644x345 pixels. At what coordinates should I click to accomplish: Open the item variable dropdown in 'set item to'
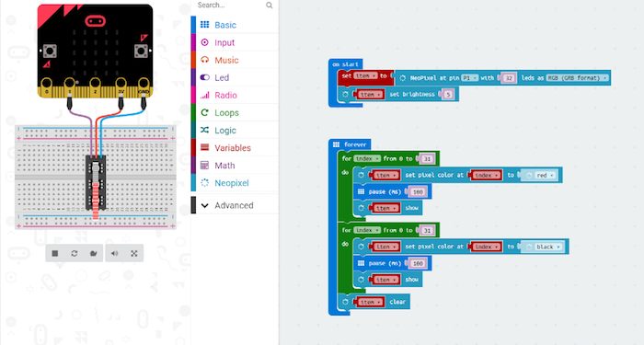point(365,76)
